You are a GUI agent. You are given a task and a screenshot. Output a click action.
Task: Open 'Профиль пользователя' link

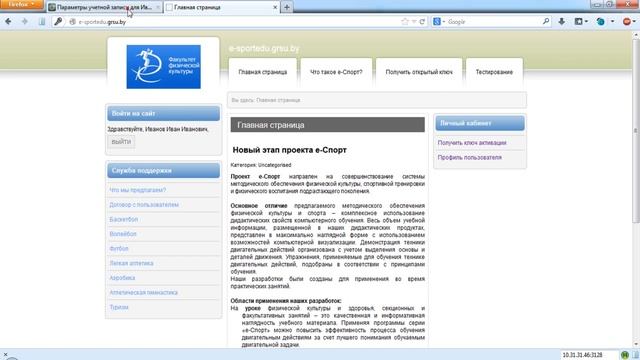[469, 158]
